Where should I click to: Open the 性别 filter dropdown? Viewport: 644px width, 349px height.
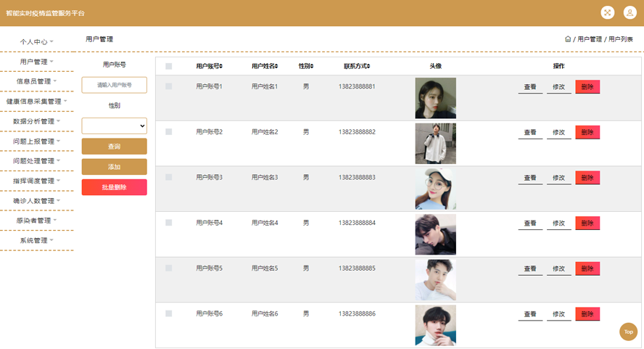pos(115,126)
